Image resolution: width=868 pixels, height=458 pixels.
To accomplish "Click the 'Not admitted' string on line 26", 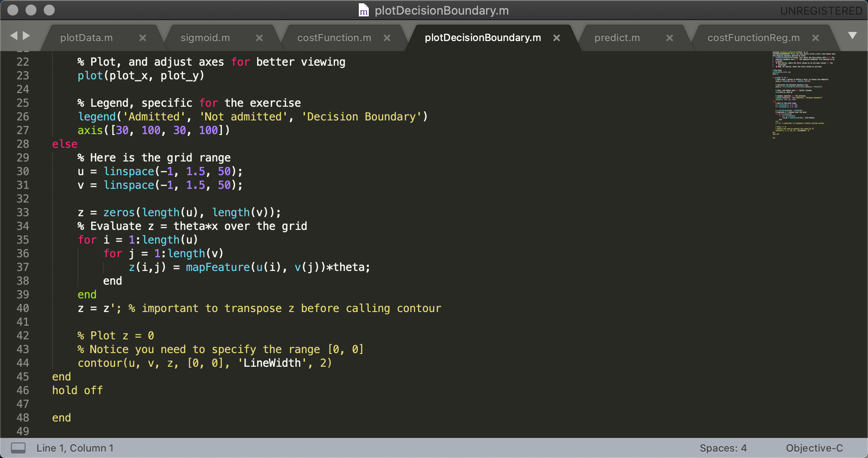I will (243, 117).
